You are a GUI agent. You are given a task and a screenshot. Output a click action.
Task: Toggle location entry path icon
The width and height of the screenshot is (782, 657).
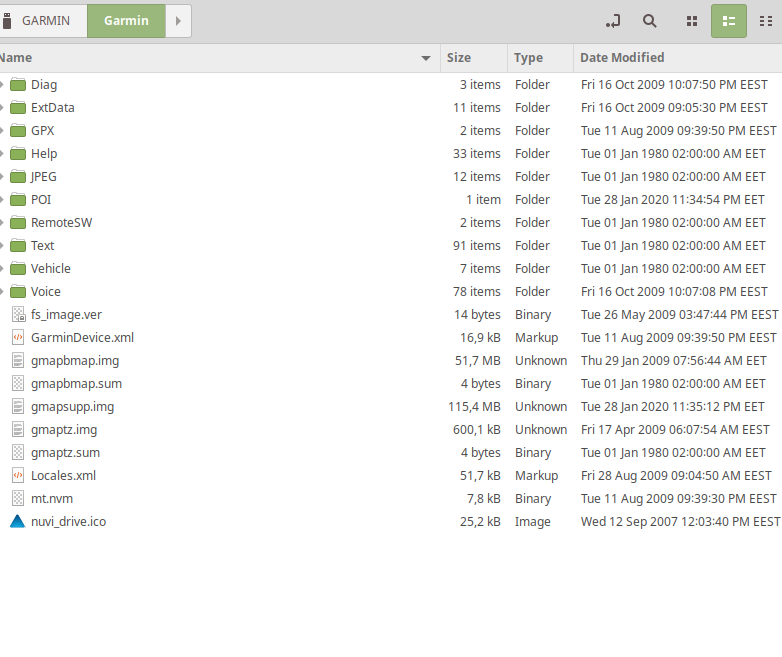613,21
